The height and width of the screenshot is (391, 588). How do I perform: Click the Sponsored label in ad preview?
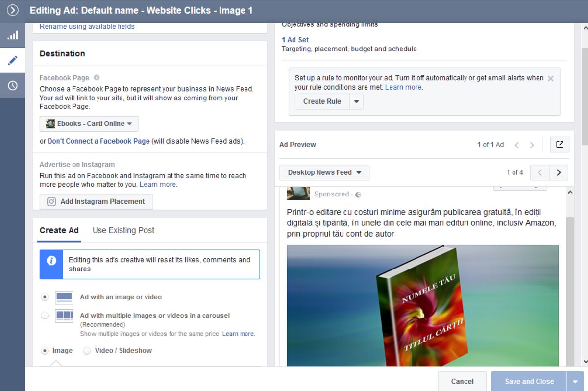coord(332,194)
